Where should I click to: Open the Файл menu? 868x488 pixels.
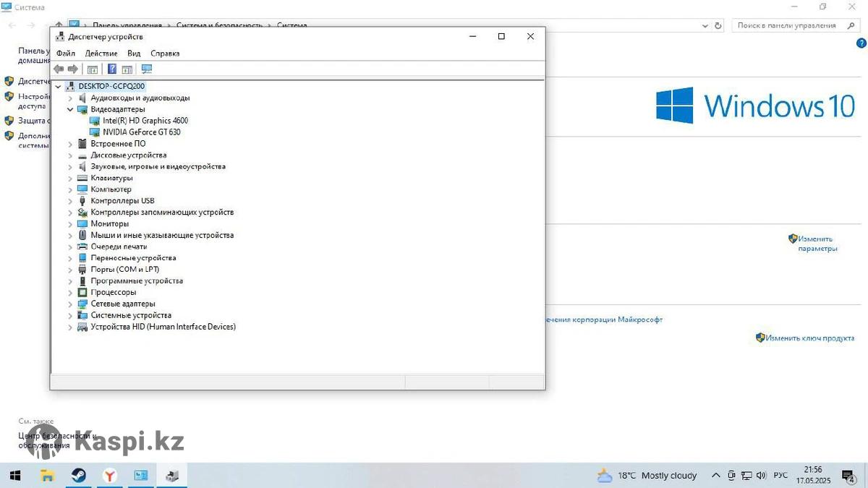(66, 53)
